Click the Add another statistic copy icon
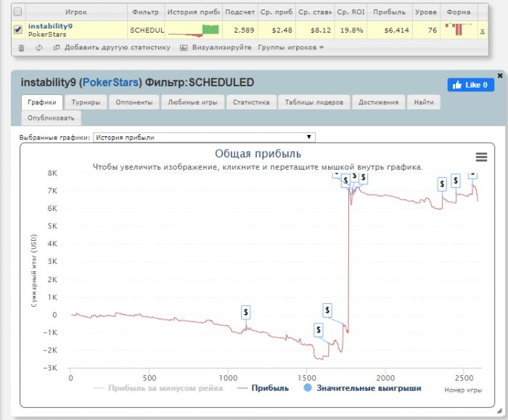The height and width of the screenshot is (420, 508). (x=57, y=48)
